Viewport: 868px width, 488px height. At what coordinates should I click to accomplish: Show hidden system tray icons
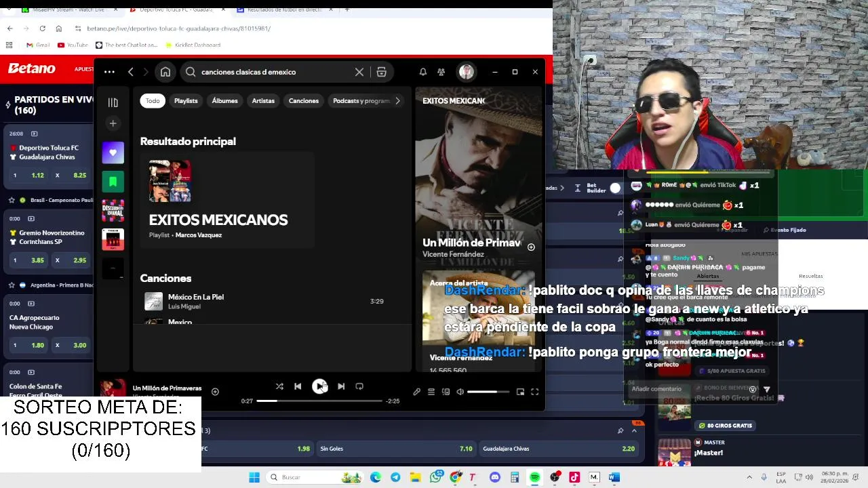point(748,477)
